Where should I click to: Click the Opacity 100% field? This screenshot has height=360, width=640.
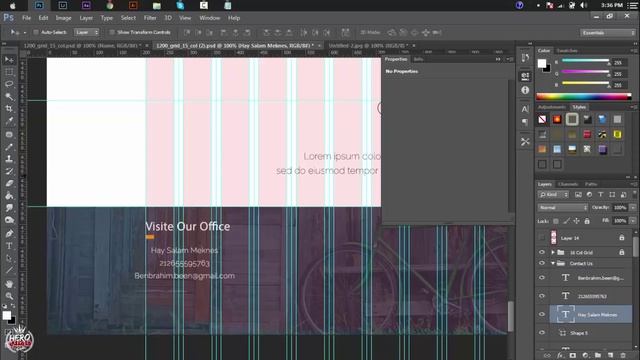pyautogui.click(x=620, y=208)
